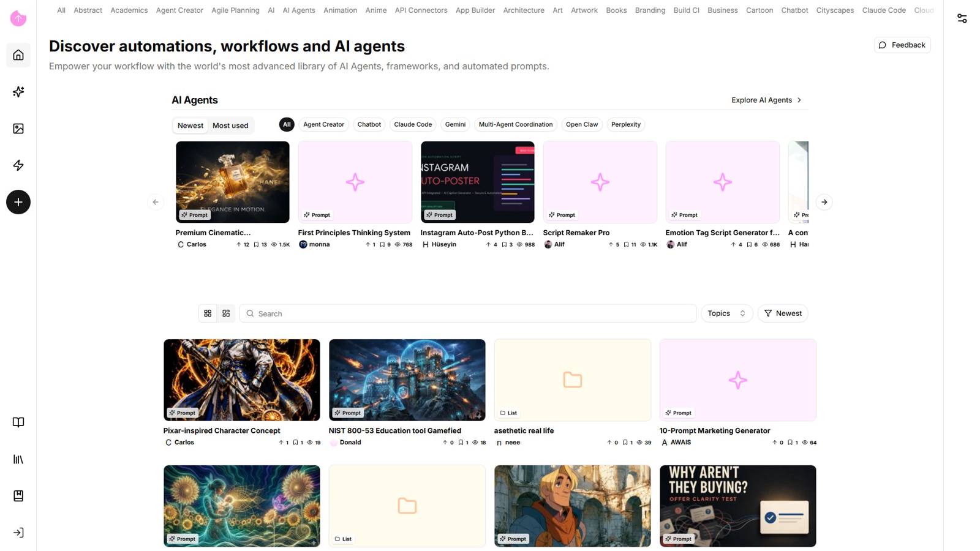Open the Instagram Auto-Post Python thumbnail

[478, 182]
